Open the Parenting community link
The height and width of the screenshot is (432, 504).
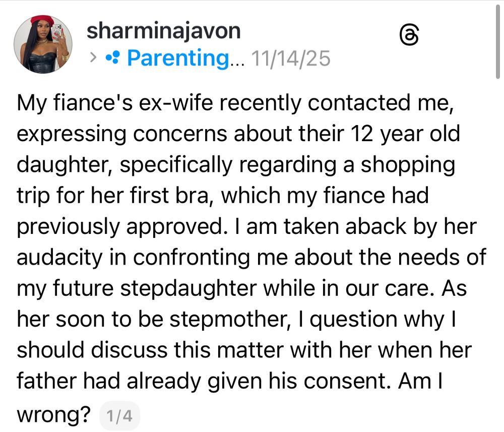coord(178,58)
